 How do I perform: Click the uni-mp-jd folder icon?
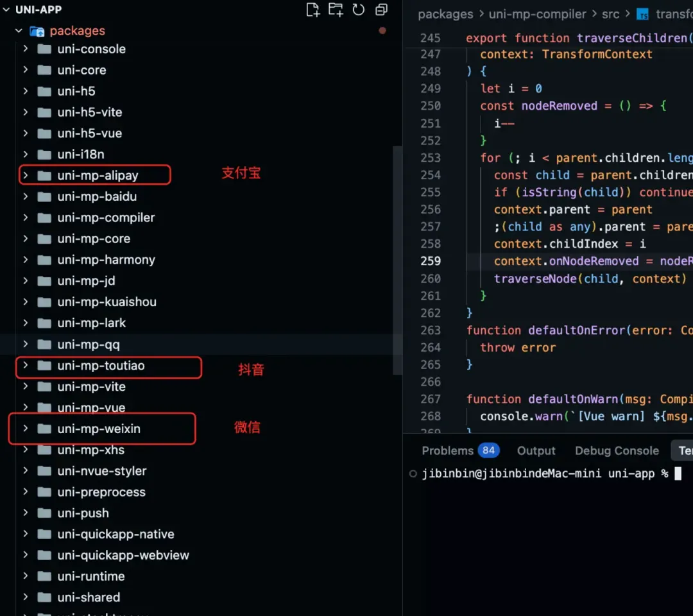(44, 281)
